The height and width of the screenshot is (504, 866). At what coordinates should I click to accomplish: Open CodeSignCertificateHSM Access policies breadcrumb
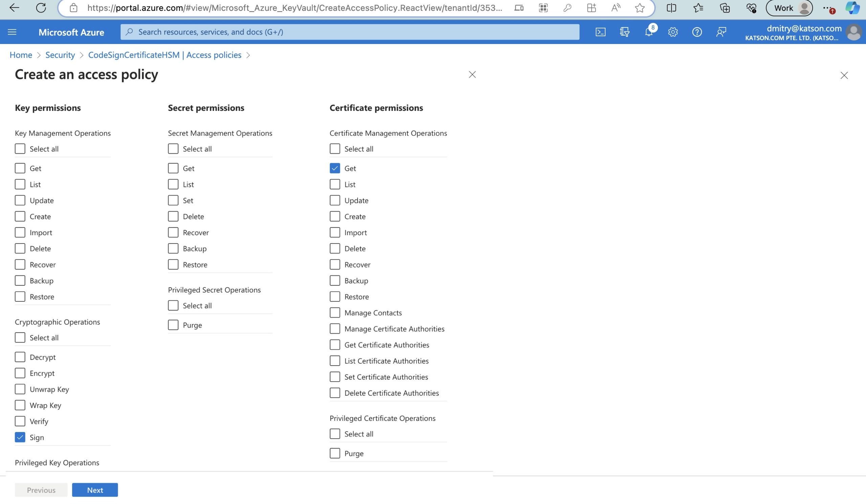pos(165,55)
